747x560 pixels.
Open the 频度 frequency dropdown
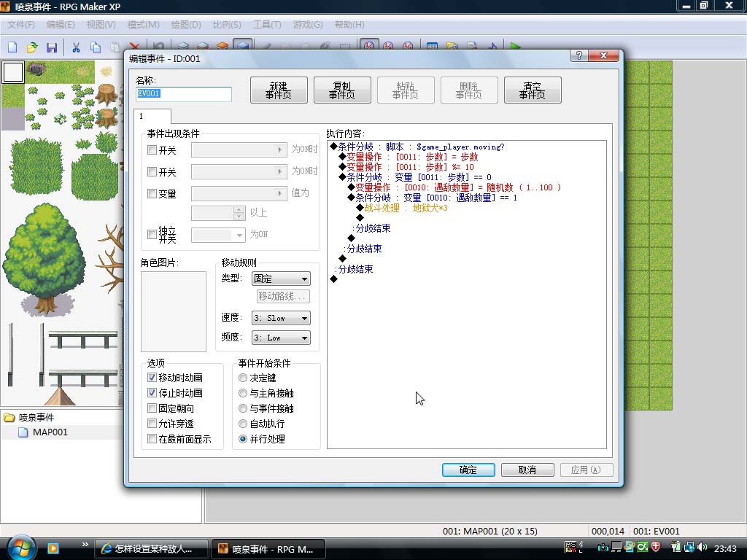click(x=281, y=338)
